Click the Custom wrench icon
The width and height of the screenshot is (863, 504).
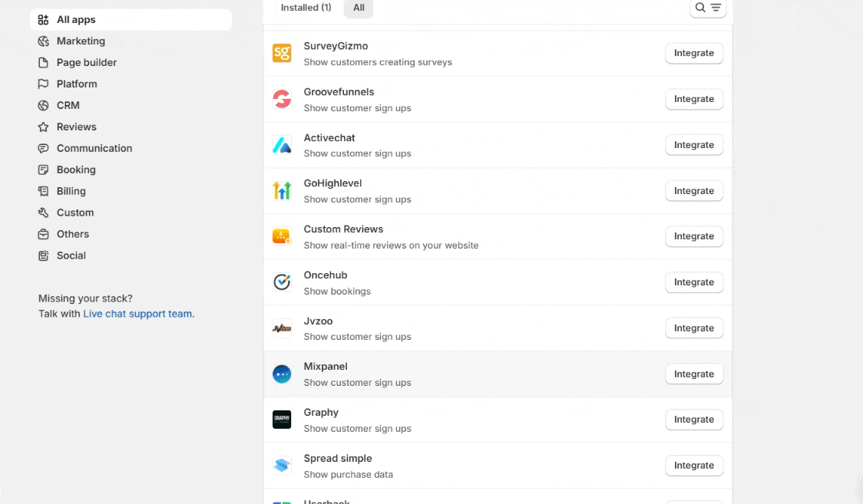43,212
